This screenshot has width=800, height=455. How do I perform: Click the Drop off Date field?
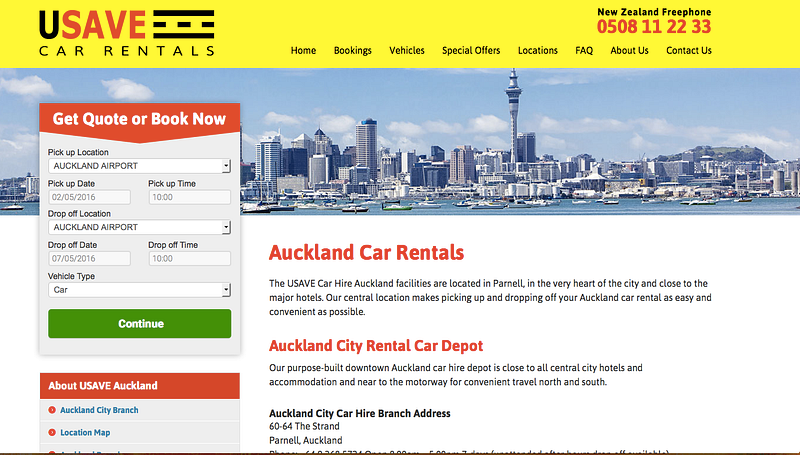pyautogui.click(x=89, y=258)
